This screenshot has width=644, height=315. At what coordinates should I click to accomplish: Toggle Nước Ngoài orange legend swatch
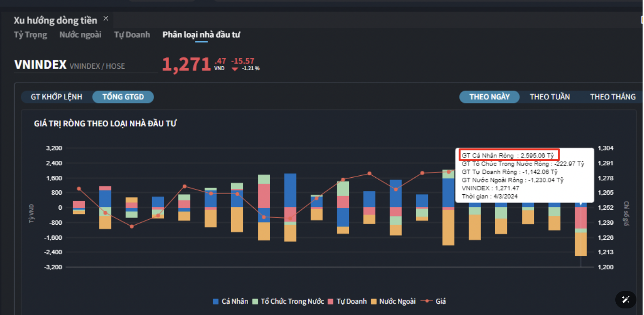pos(374,301)
